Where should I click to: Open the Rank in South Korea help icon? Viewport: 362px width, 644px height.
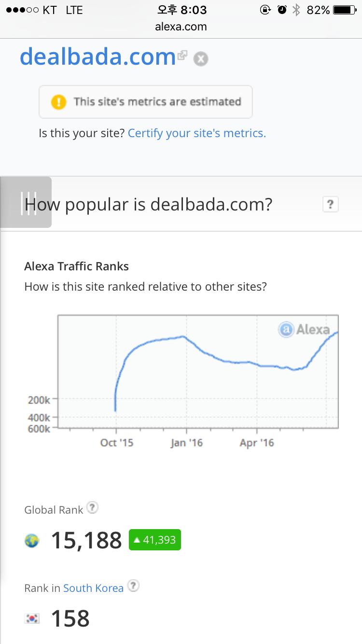pos(133,586)
